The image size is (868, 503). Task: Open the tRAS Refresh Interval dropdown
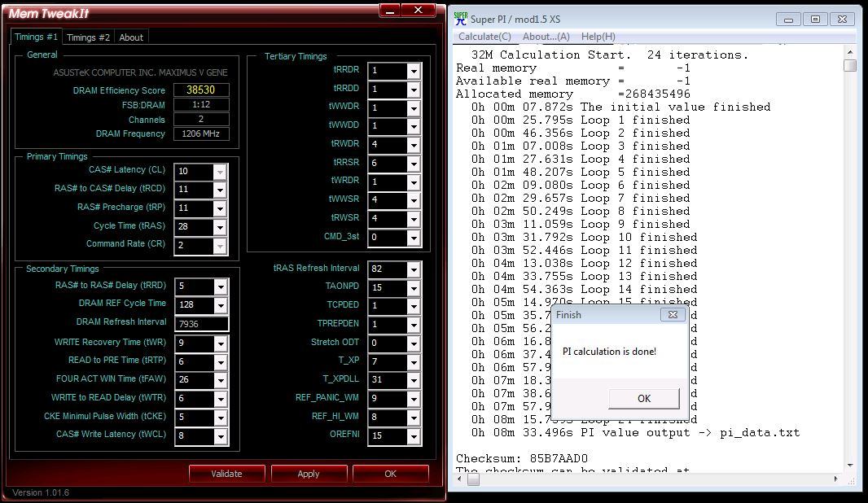pyautogui.click(x=414, y=269)
